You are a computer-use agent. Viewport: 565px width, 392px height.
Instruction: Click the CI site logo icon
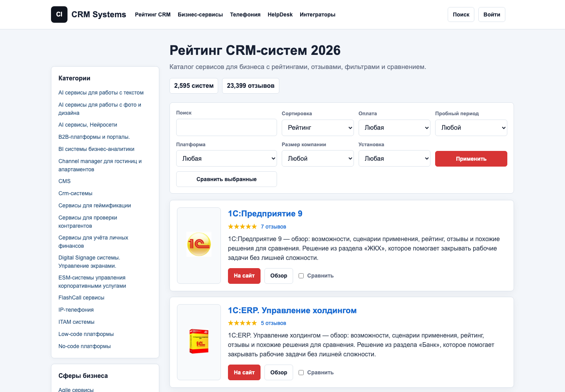point(59,15)
